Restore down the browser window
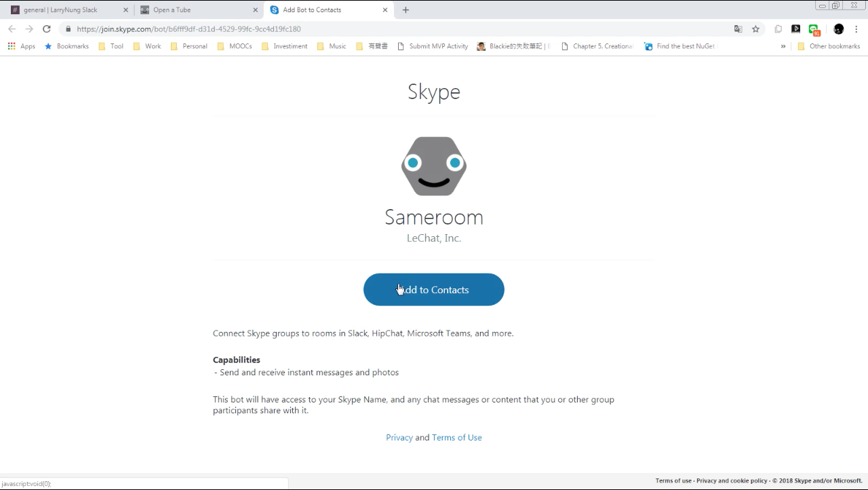The image size is (868, 490). 835,5
